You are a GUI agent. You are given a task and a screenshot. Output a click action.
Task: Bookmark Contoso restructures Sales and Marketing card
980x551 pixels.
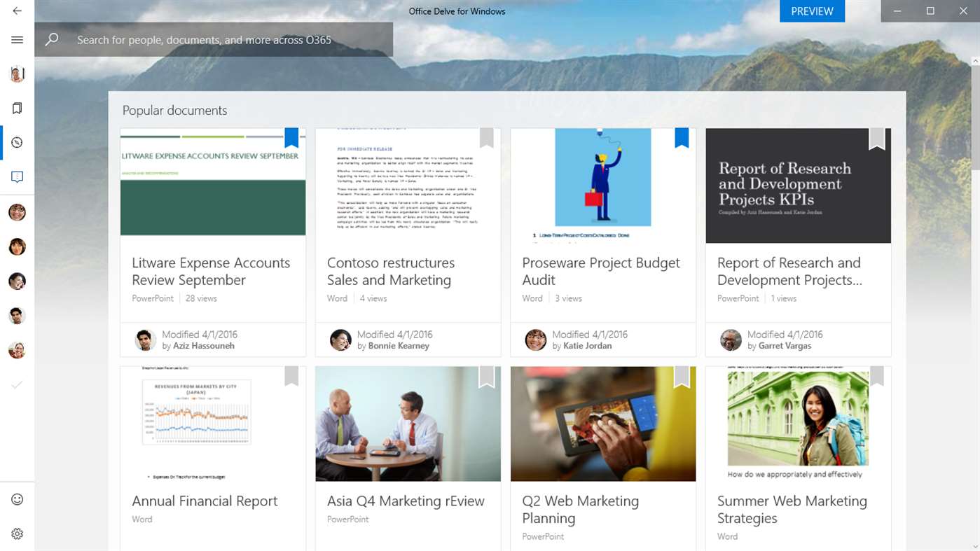487,138
